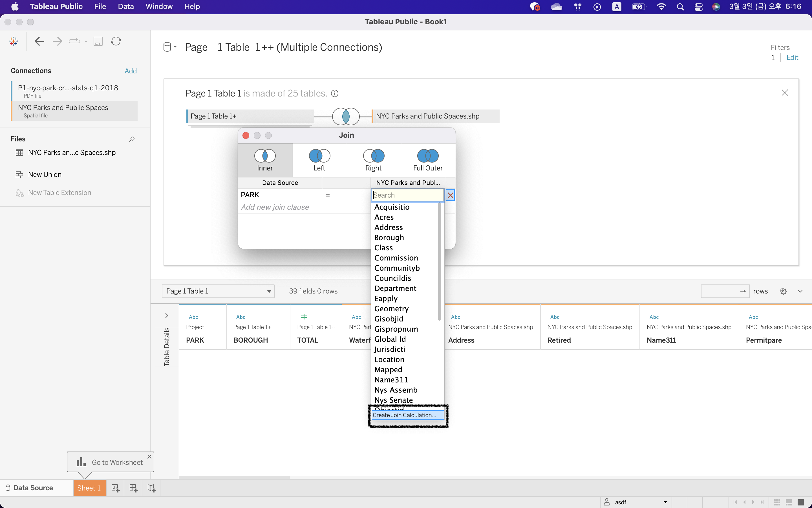The height and width of the screenshot is (508, 812).
Task: Expand the Table Details chevron
Action: (167, 316)
